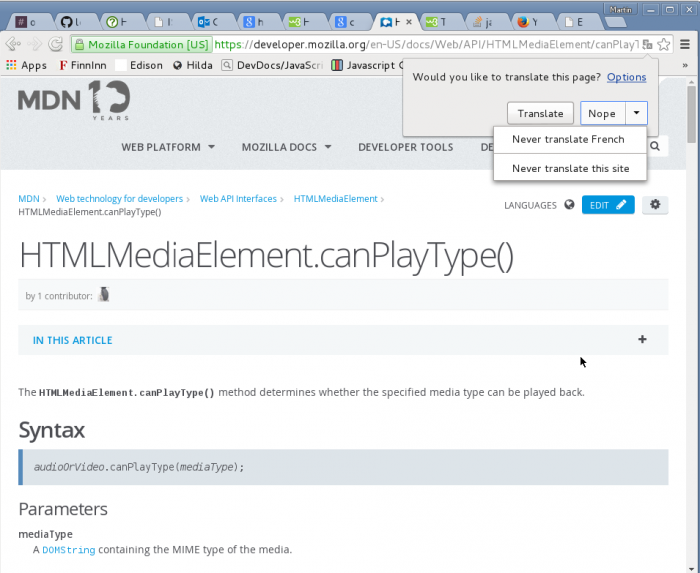
Task: Open Apps shortcut in bookmarks bar
Action: pos(27,65)
